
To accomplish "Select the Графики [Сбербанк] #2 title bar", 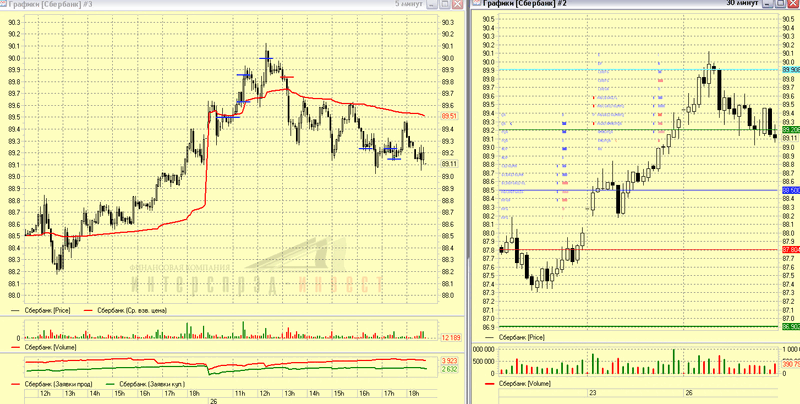I will click(x=635, y=3).
